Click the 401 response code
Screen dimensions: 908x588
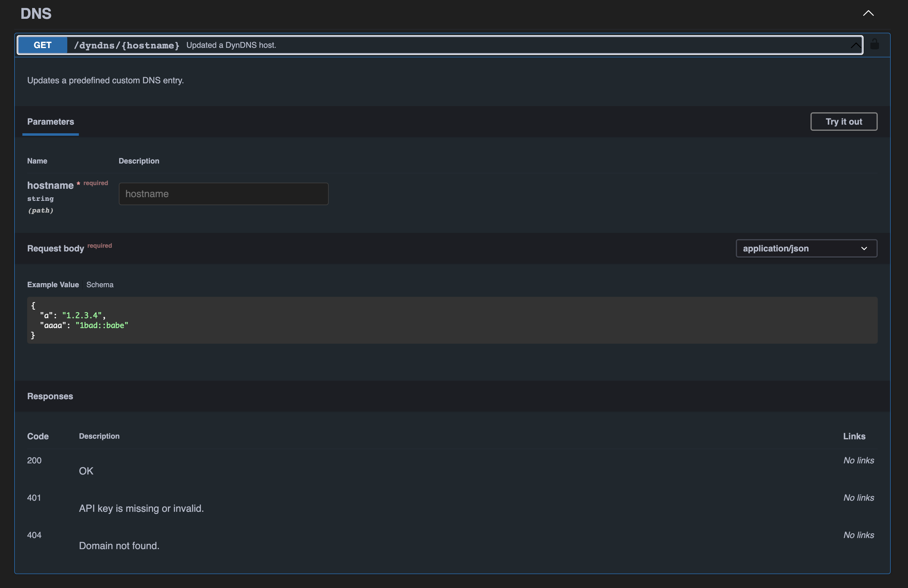click(x=34, y=498)
